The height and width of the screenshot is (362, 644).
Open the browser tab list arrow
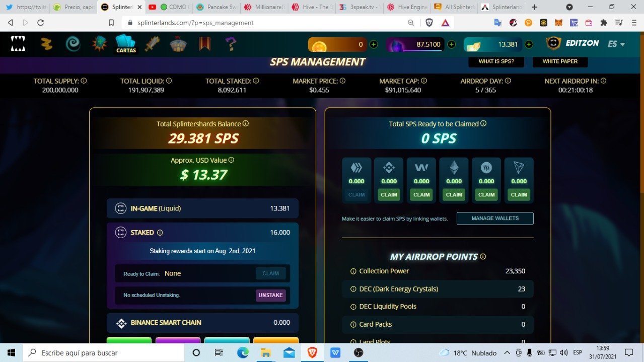569,7
